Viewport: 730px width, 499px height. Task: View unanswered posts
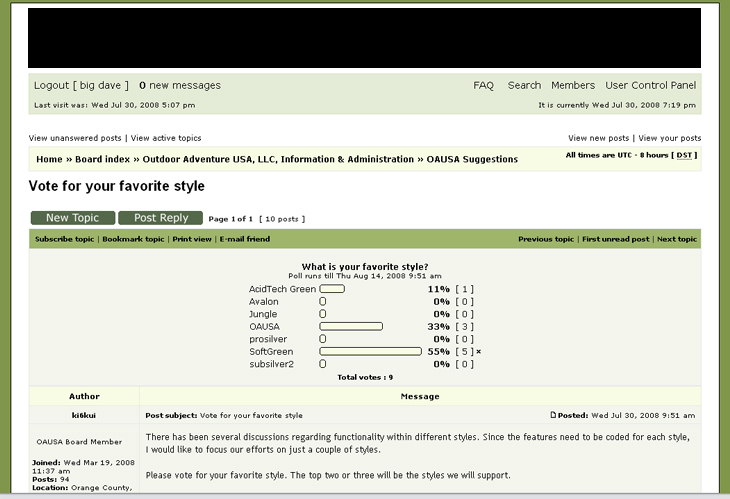click(x=75, y=138)
